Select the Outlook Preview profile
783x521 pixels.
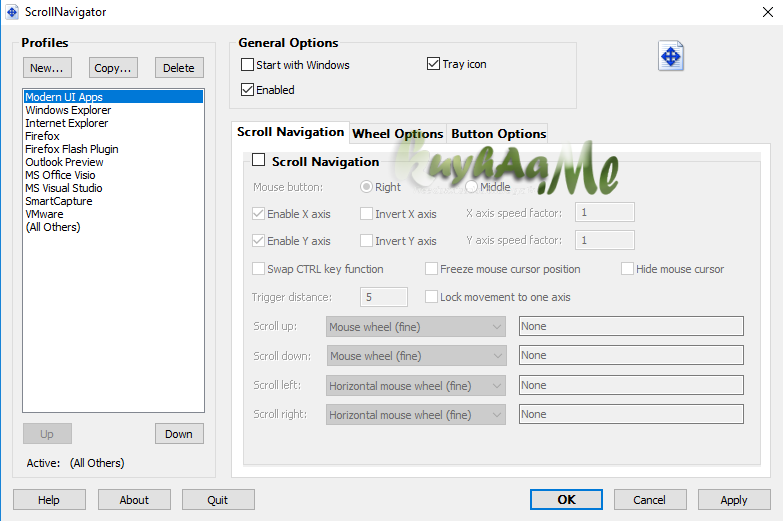(113, 162)
